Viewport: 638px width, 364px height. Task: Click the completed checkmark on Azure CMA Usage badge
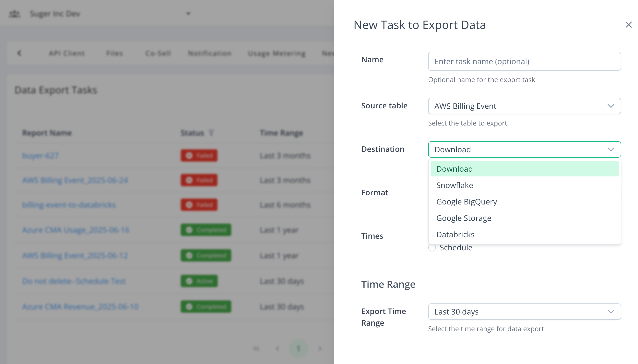coord(189,230)
